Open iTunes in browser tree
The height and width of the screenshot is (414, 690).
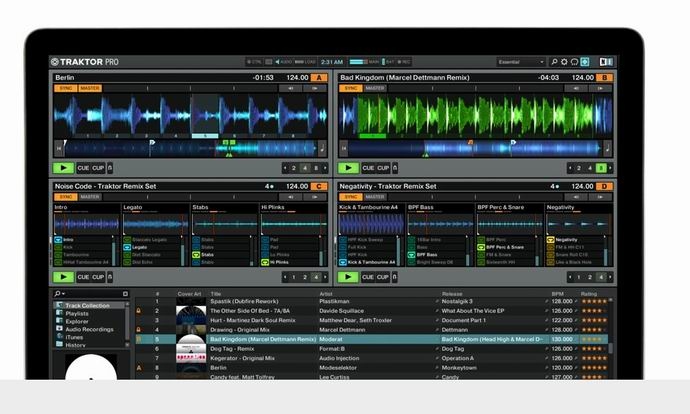[x=74, y=337]
